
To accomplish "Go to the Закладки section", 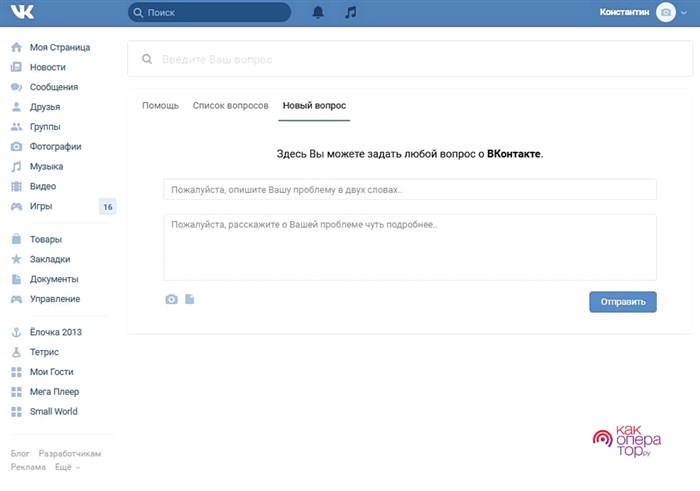I will click(x=50, y=259).
